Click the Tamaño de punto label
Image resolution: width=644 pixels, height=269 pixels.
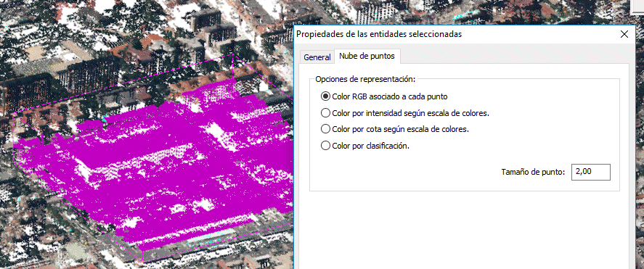(x=534, y=173)
